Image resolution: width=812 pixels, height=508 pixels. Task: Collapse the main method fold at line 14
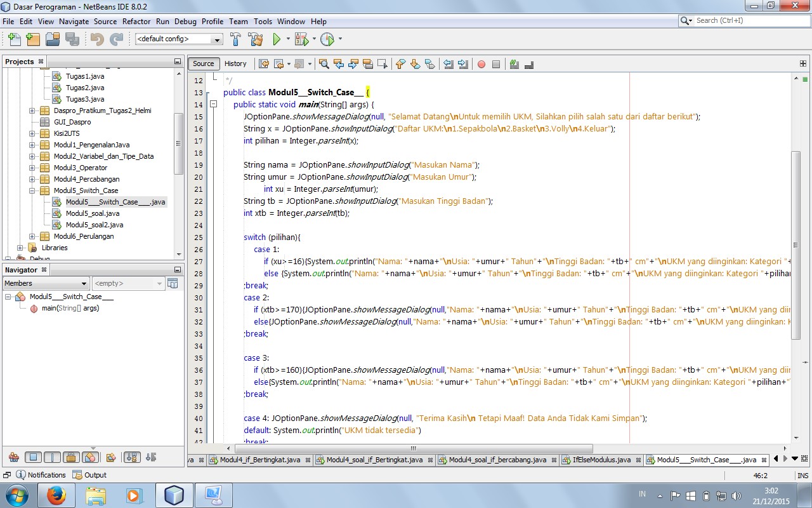pos(213,105)
